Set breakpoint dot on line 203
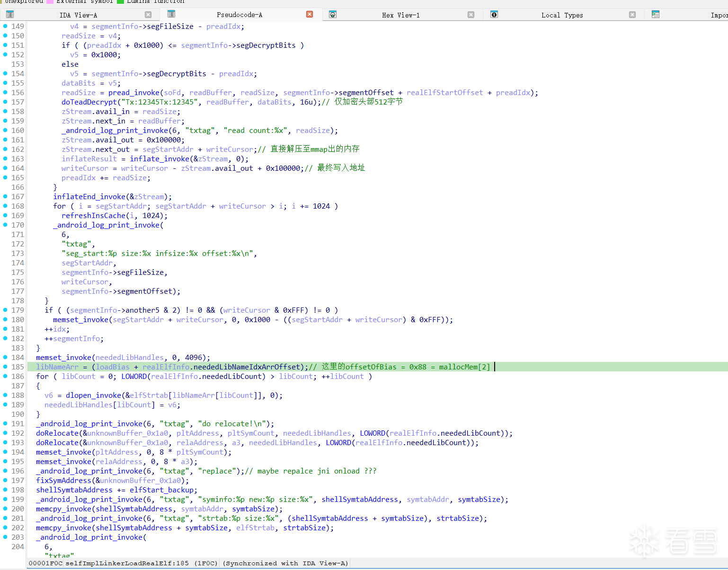 (5, 537)
